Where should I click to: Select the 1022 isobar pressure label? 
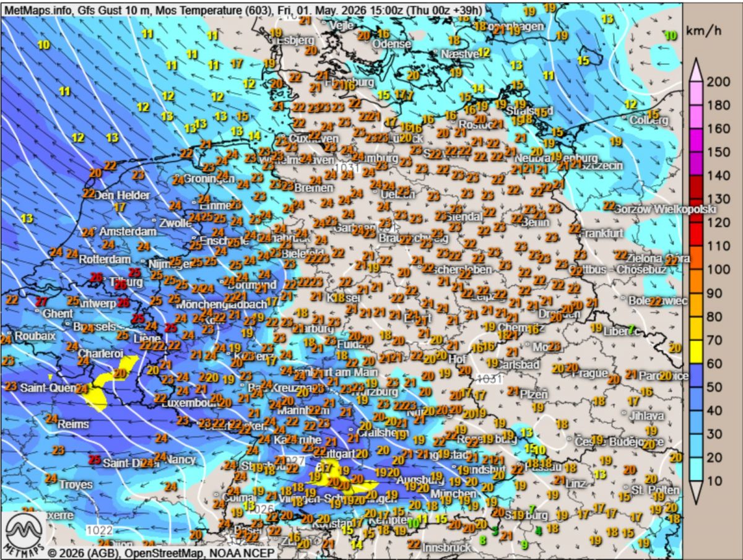tap(99, 530)
